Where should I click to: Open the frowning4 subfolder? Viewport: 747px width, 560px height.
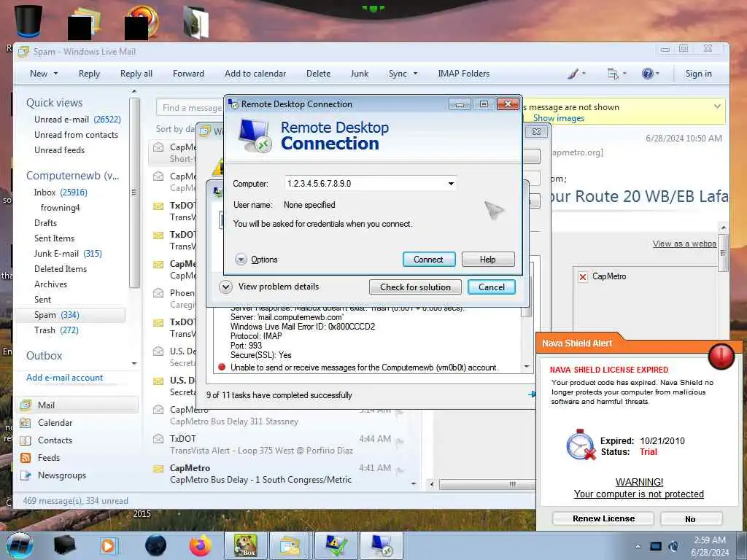[x=61, y=208]
